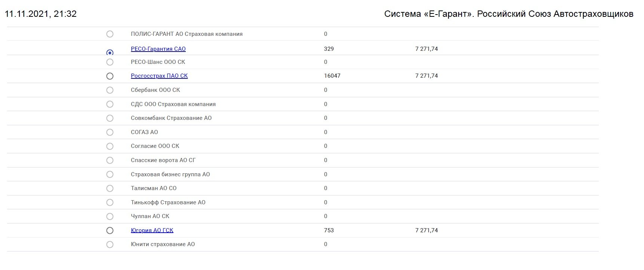This screenshot has width=644, height=270.
Task: Select the Совкомбанк Страхование АО radio button
Action: pos(110,118)
